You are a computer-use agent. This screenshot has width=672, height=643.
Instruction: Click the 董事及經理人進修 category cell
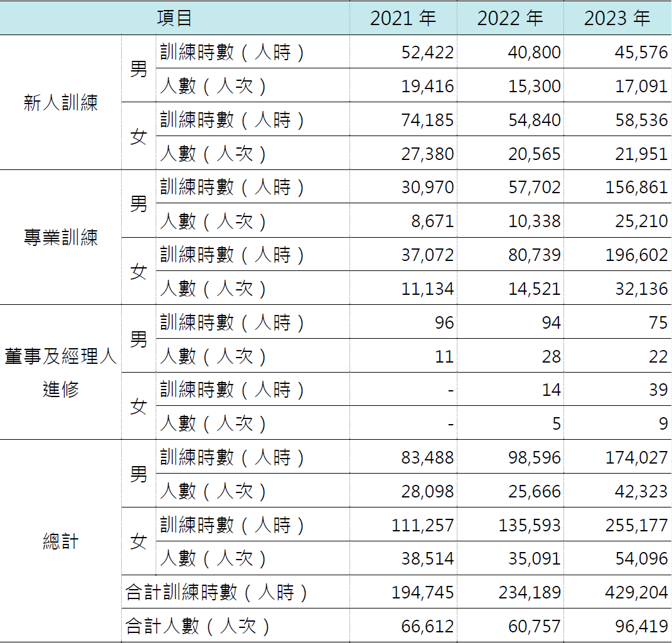60,372
